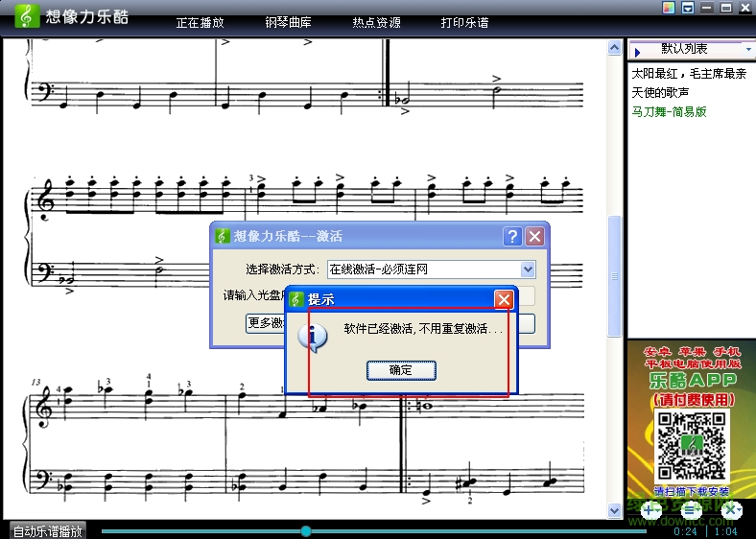Click the 自动乐谱播放 toggle button

(x=47, y=530)
